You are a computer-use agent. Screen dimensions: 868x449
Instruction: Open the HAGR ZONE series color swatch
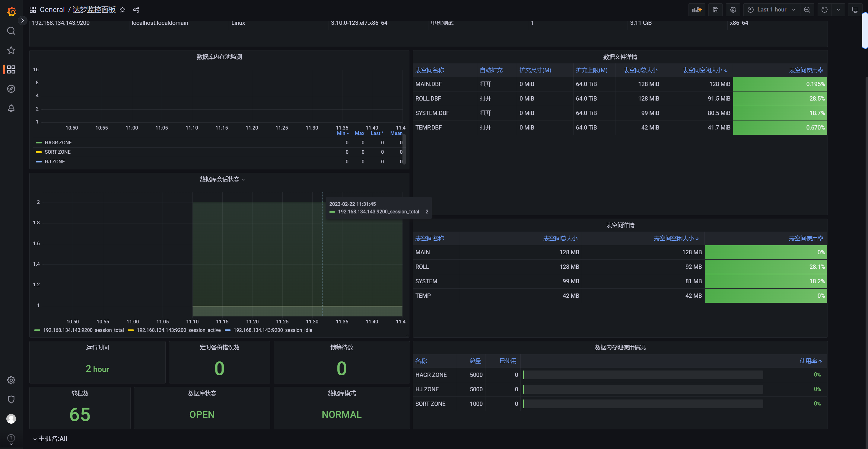point(39,143)
